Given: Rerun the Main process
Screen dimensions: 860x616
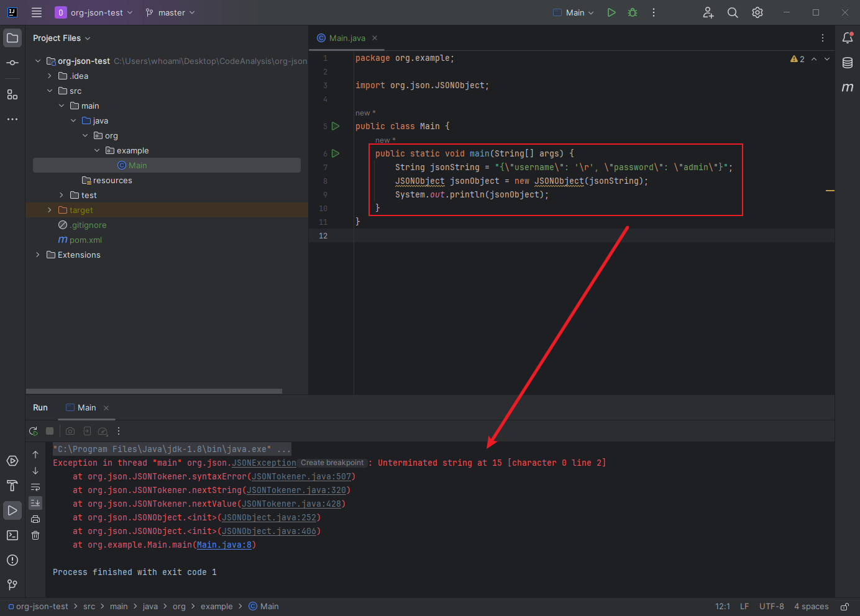Looking at the screenshot, I should tap(34, 431).
